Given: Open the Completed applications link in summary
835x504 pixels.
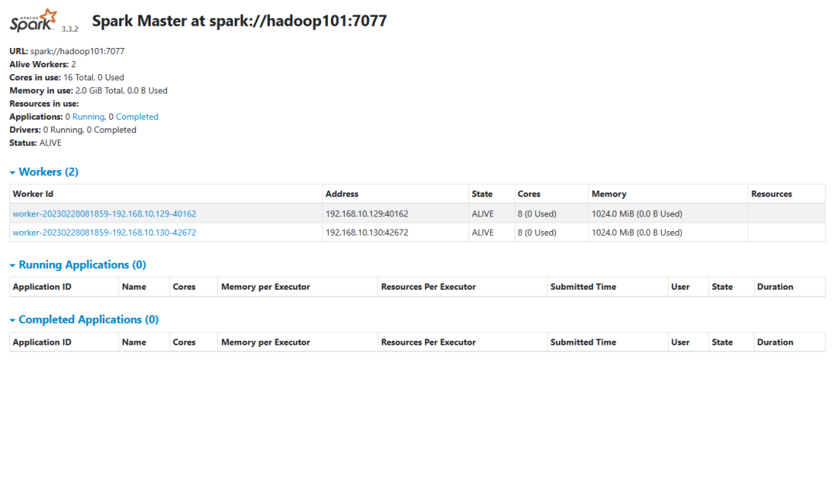Looking at the screenshot, I should [137, 117].
